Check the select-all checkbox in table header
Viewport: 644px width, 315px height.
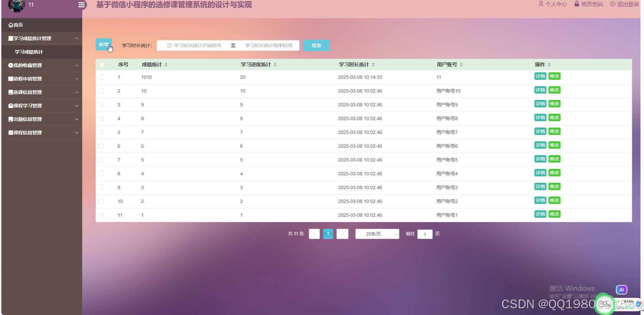click(x=102, y=64)
